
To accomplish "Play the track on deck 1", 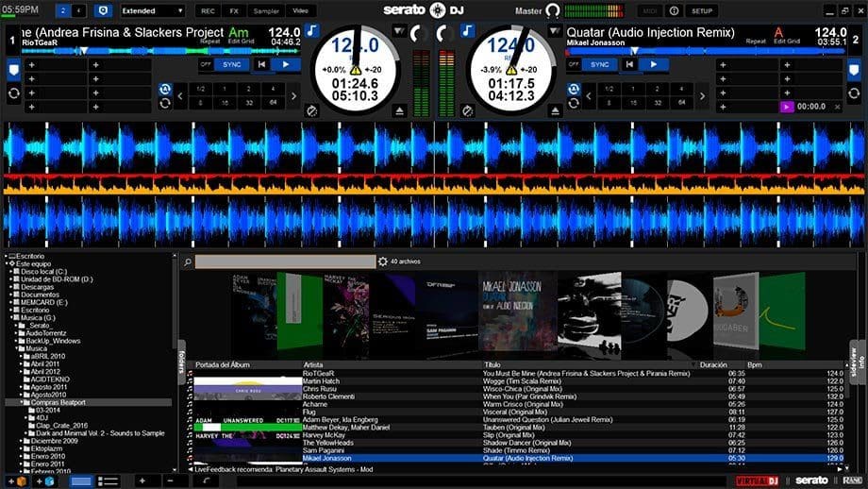I will 286,64.
